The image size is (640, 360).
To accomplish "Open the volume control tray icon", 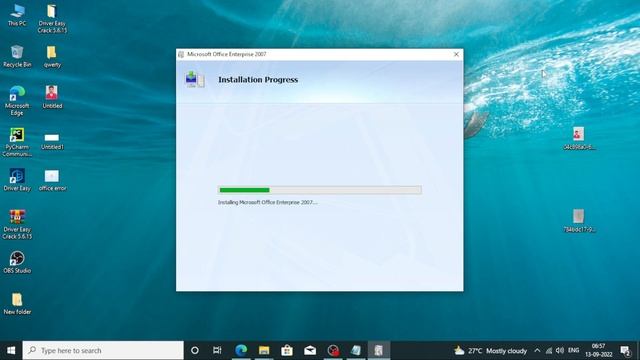I will pos(560,351).
